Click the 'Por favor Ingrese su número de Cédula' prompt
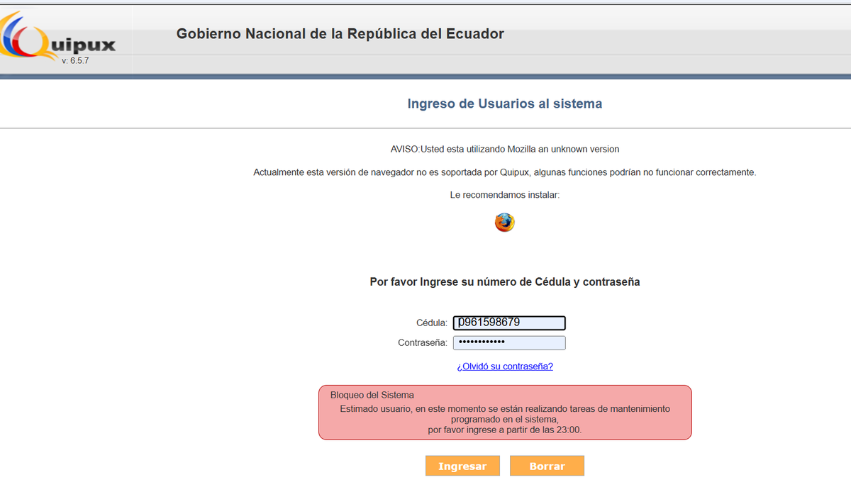 505,282
